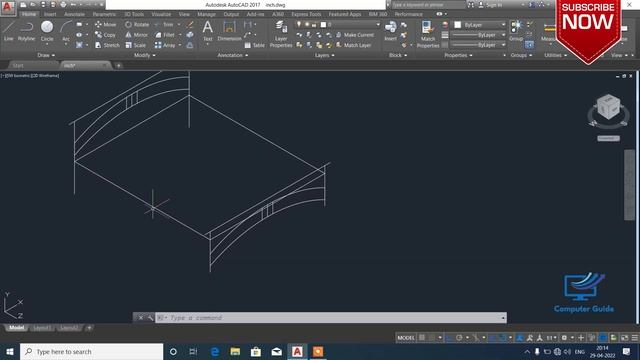Screen dimensions: 640x360
Task: Toggle Clean Screen icon in status bar
Action: [x=624, y=338]
